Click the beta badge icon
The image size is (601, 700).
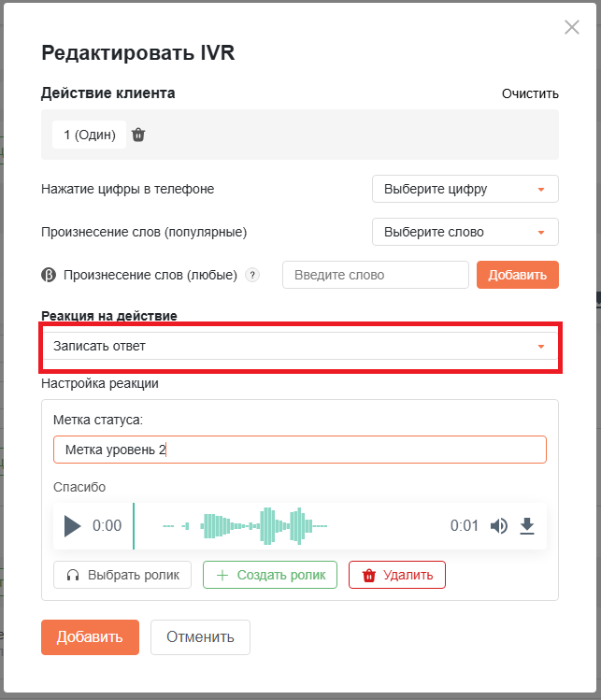[49, 275]
